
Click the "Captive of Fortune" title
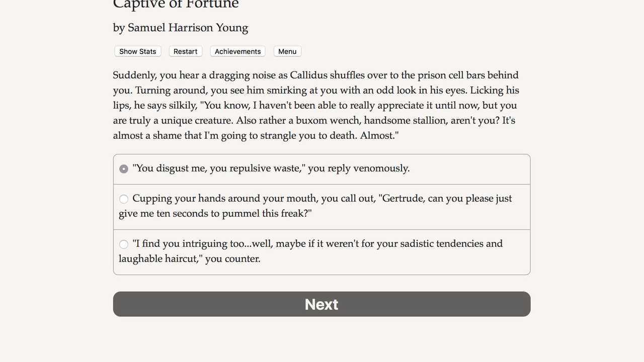point(176,5)
